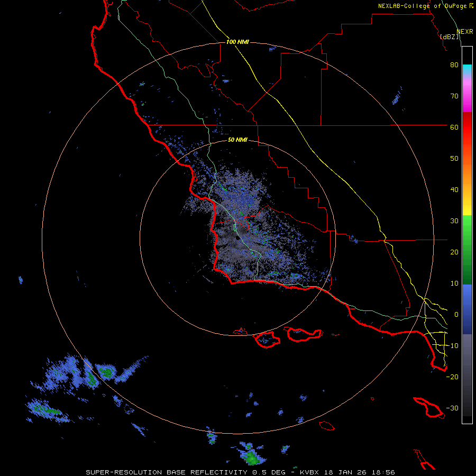
Task: Click the -20 value on dBZ scale
Action: (452, 377)
